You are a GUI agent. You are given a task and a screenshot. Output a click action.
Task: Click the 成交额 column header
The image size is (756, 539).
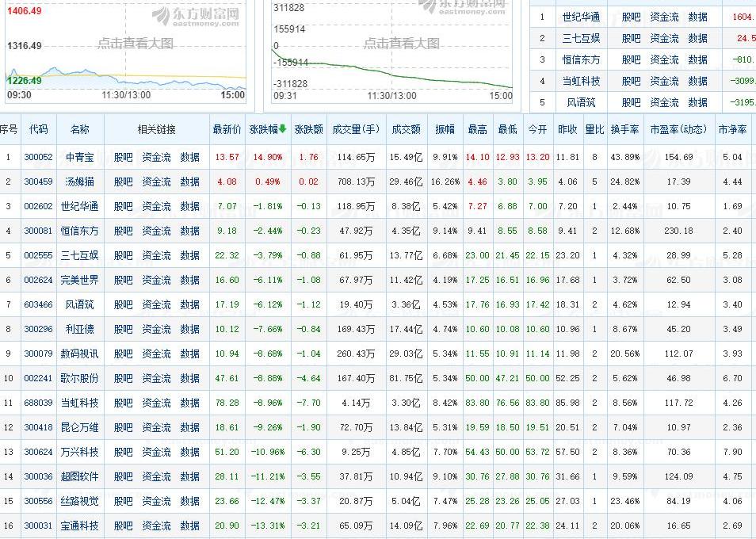[405, 129]
